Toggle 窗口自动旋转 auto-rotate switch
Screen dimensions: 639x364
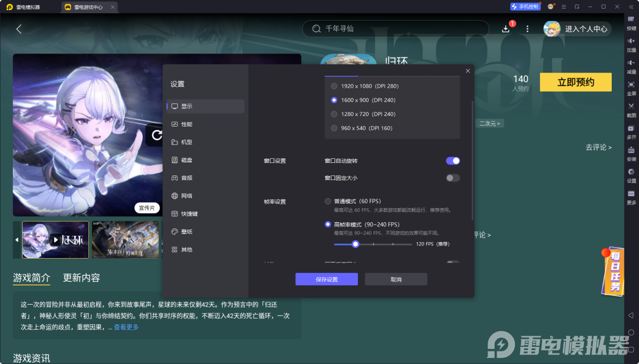[x=453, y=161]
